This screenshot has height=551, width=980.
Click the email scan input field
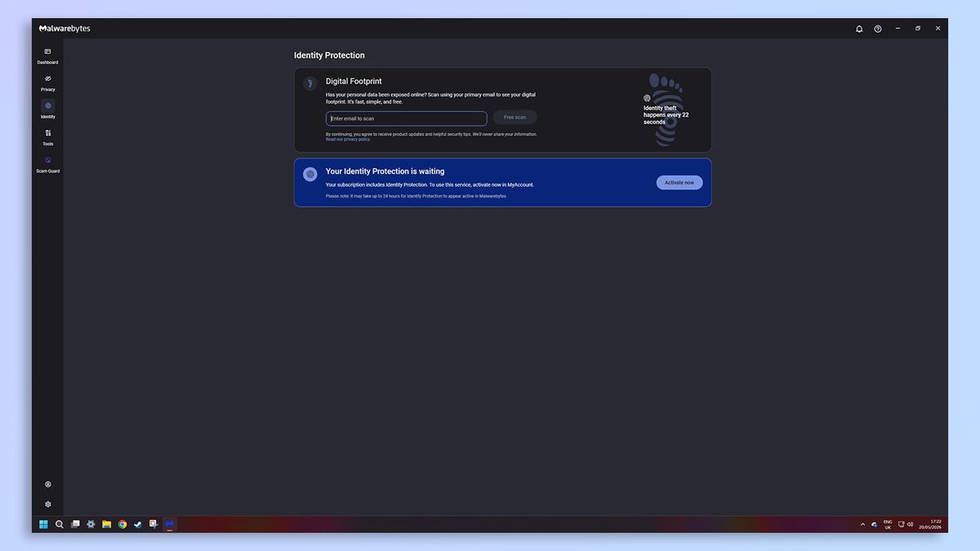pos(407,118)
